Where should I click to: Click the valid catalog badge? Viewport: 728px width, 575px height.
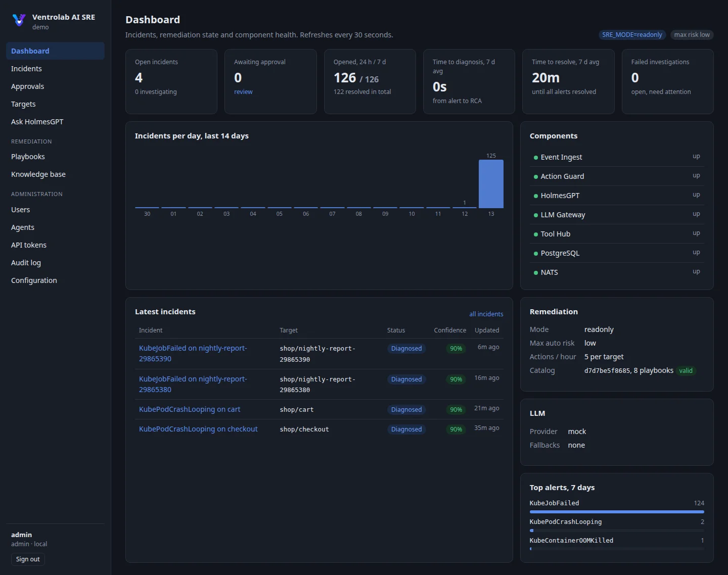point(686,371)
